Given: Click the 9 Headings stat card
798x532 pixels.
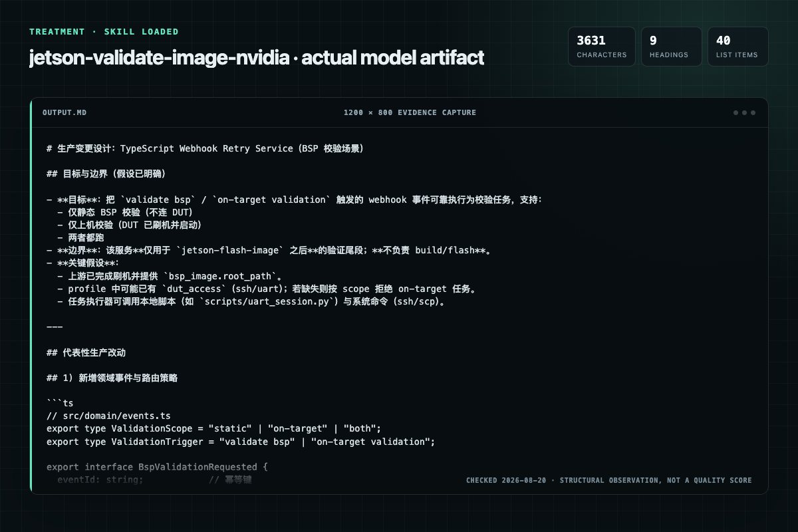Looking at the screenshot, I should [671, 47].
